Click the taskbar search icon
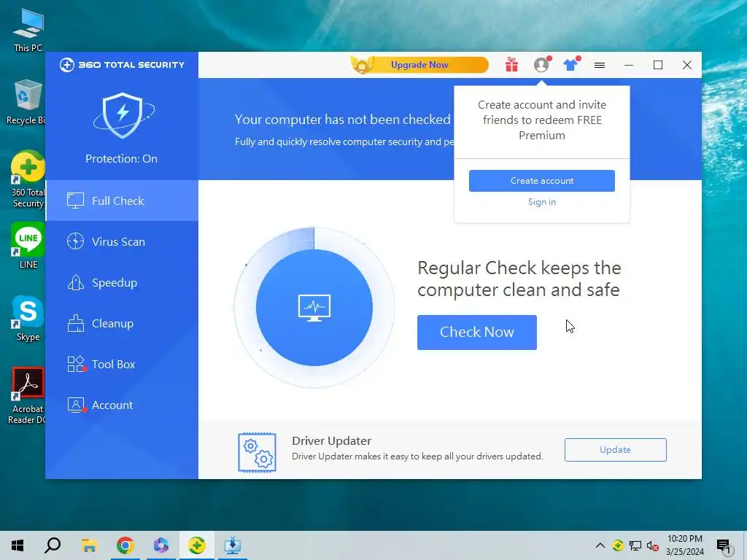 click(x=53, y=545)
